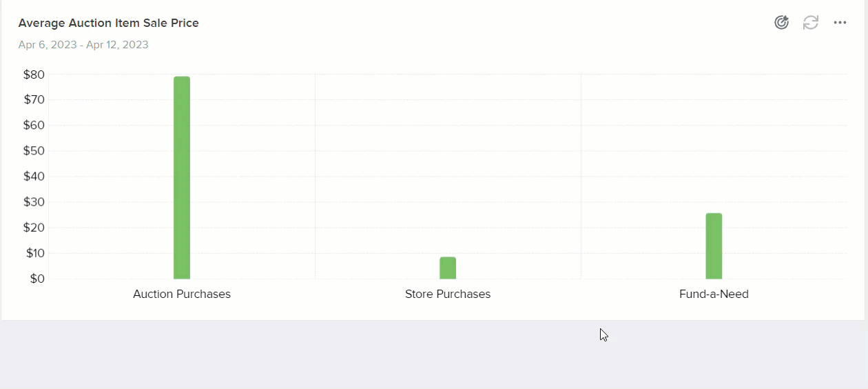
Task: Click the $70 y-axis label
Action: (x=34, y=100)
